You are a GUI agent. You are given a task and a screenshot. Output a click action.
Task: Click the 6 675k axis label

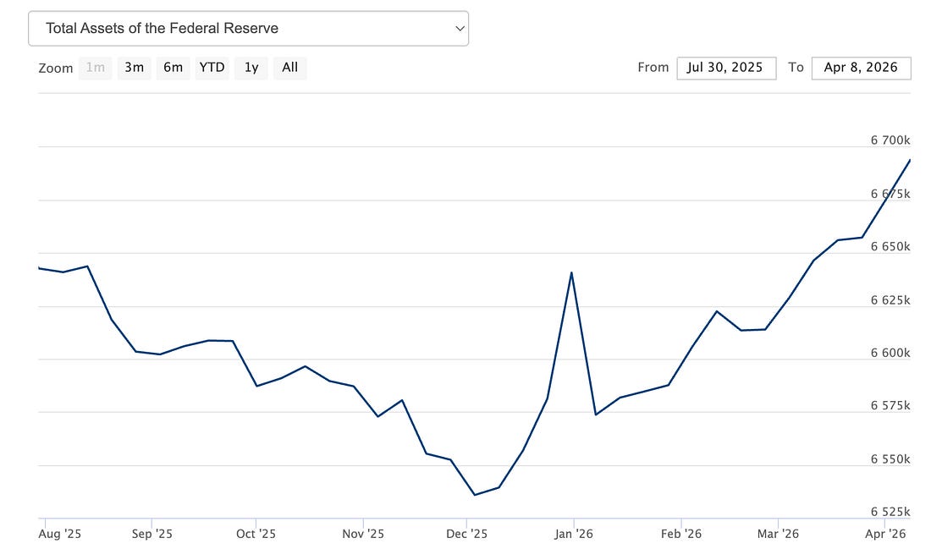(x=890, y=194)
